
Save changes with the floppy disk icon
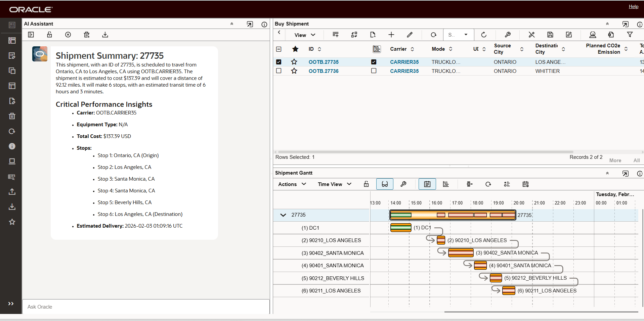(x=550, y=35)
